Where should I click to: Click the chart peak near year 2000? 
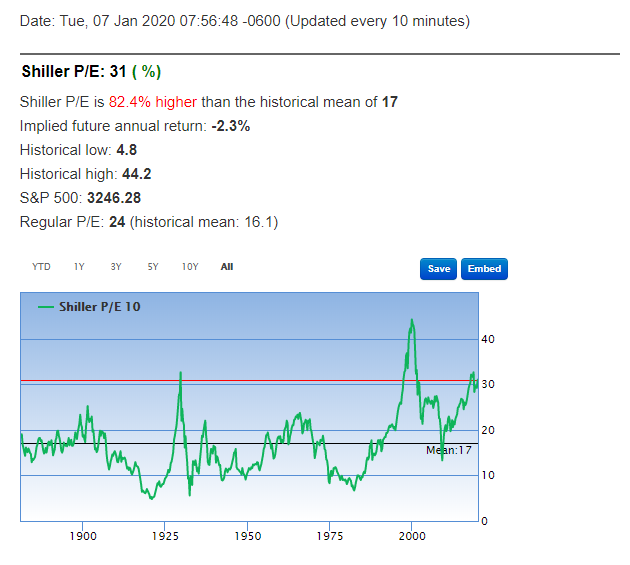click(x=412, y=320)
